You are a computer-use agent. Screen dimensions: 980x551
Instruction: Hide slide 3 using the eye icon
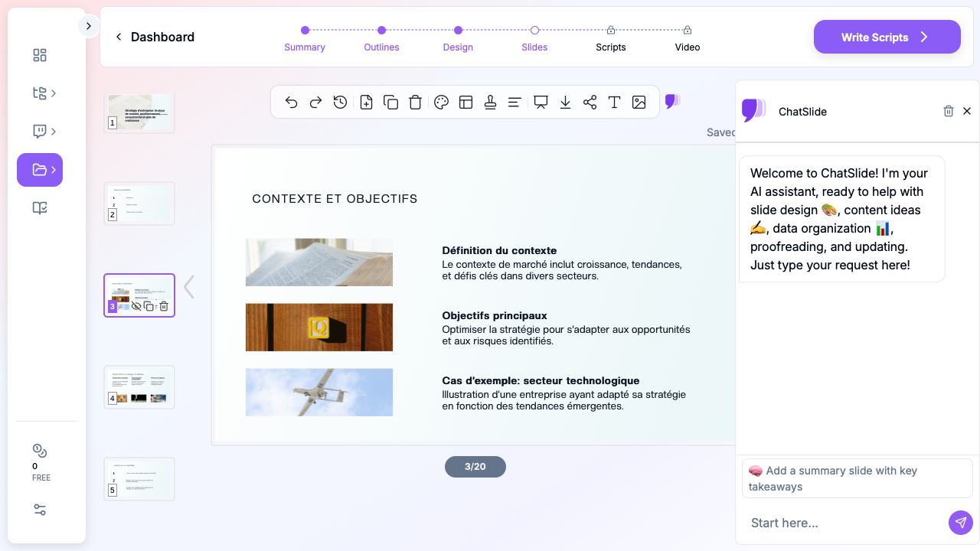click(136, 305)
